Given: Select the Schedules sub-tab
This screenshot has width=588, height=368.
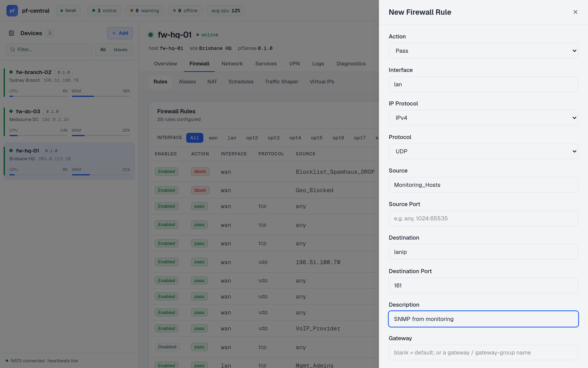Looking at the screenshot, I should point(241,82).
